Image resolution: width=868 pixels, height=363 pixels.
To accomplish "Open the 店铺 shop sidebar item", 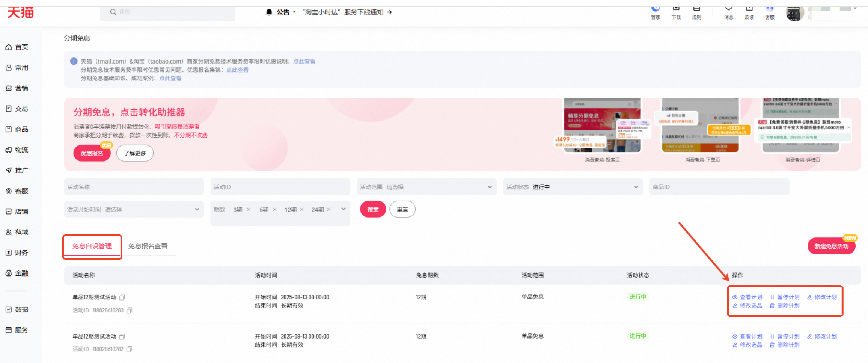I will (x=17, y=212).
